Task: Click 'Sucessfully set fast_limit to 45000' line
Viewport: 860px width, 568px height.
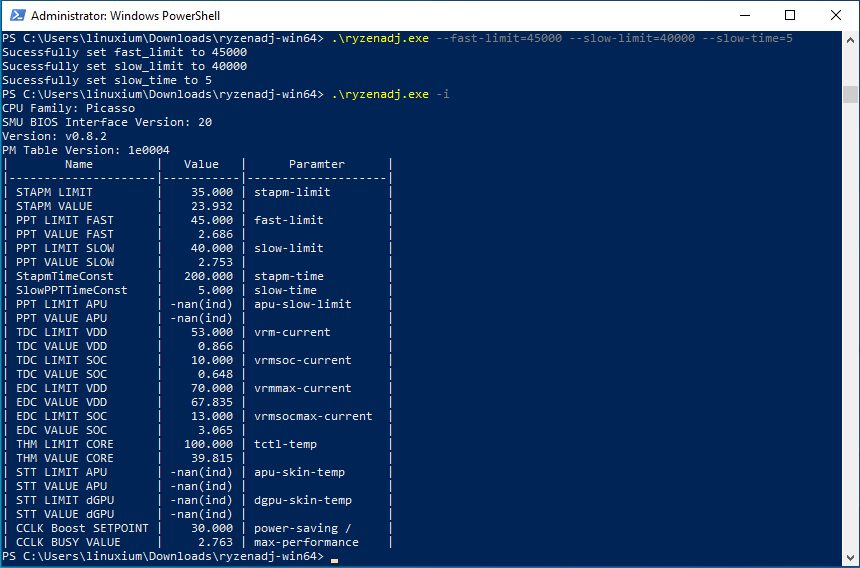Action: 125,52
